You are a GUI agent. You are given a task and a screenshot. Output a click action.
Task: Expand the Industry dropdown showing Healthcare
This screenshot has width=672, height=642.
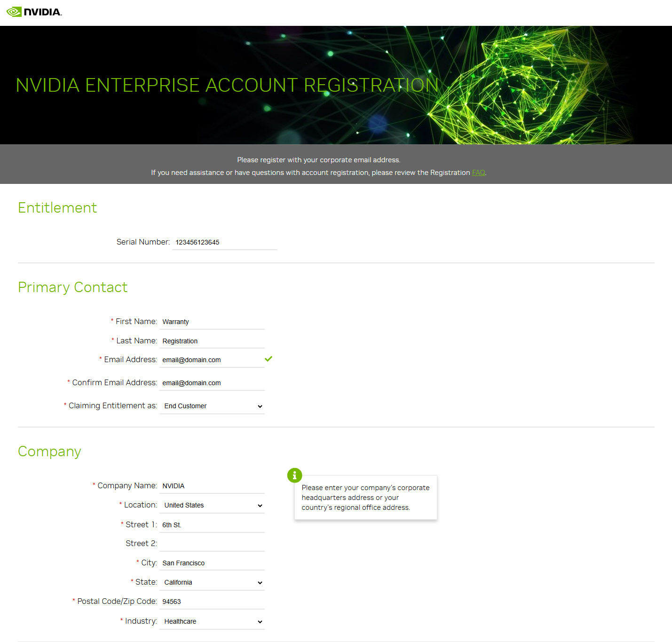pyautogui.click(x=212, y=621)
